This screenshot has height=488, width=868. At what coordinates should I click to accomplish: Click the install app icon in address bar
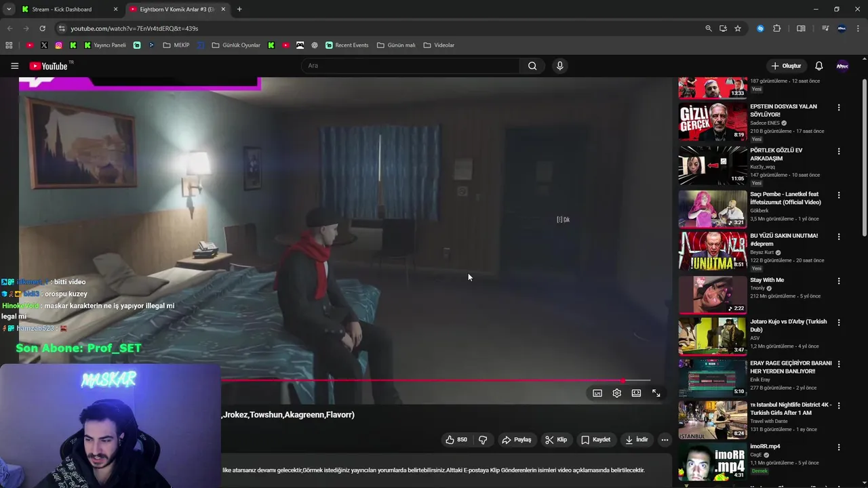723,28
